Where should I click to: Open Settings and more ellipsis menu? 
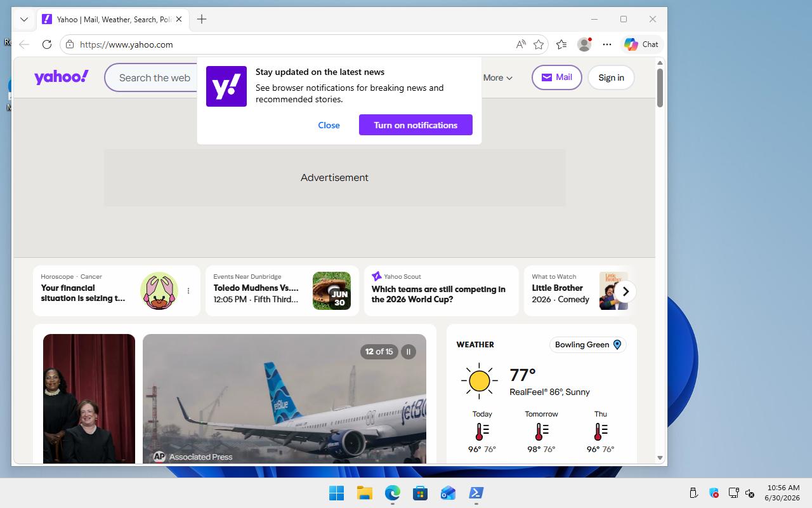(x=607, y=44)
